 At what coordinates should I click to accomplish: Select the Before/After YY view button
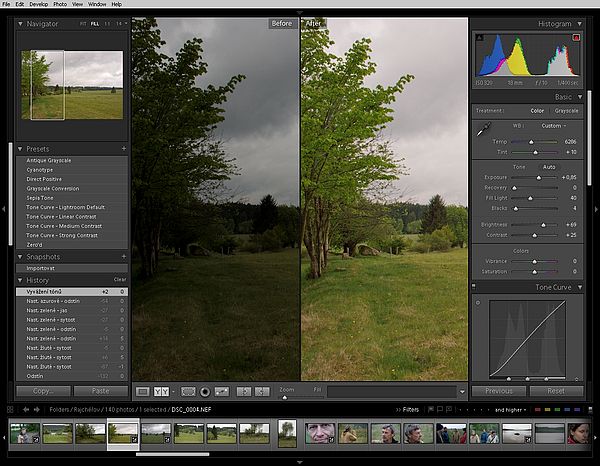(162, 391)
